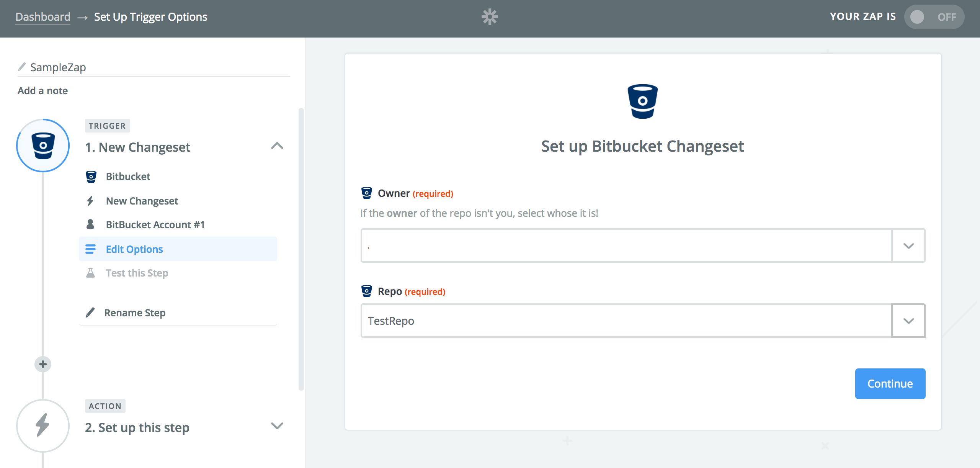Click the pencil icon beside Rename Step
The height and width of the screenshot is (468, 980).
coord(91,313)
